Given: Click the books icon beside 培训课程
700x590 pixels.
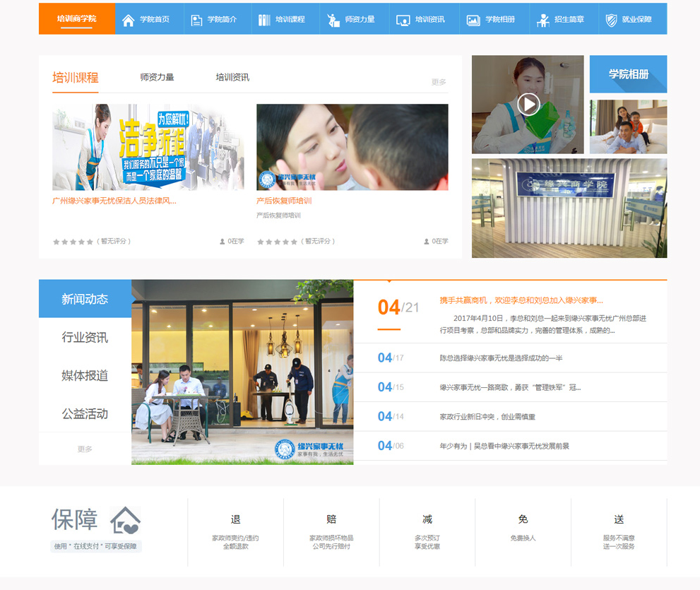Looking at the screenshot, I should [264, 20].
